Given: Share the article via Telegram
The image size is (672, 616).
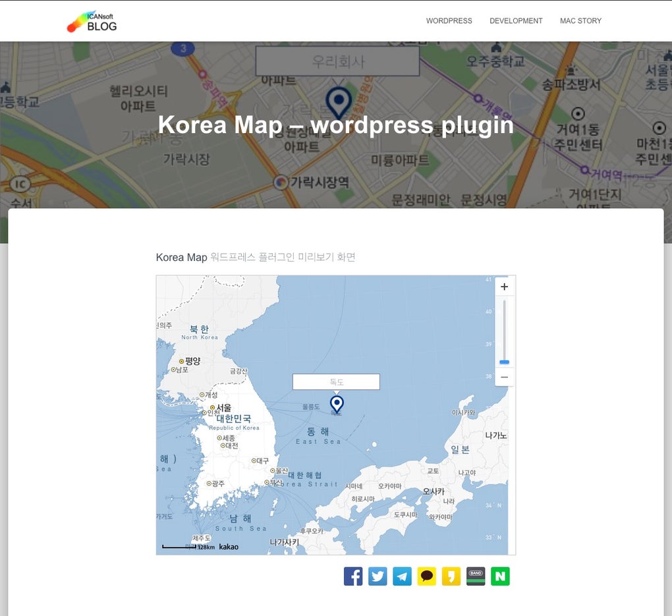Looking at the screenshot, I should tap(402, 576).
